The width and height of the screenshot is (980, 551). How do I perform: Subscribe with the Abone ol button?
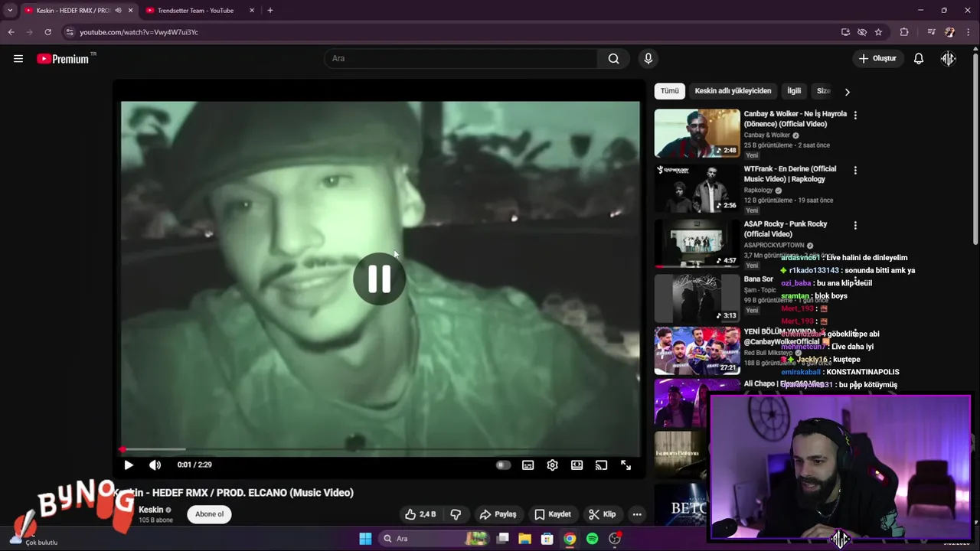point(209,514)
